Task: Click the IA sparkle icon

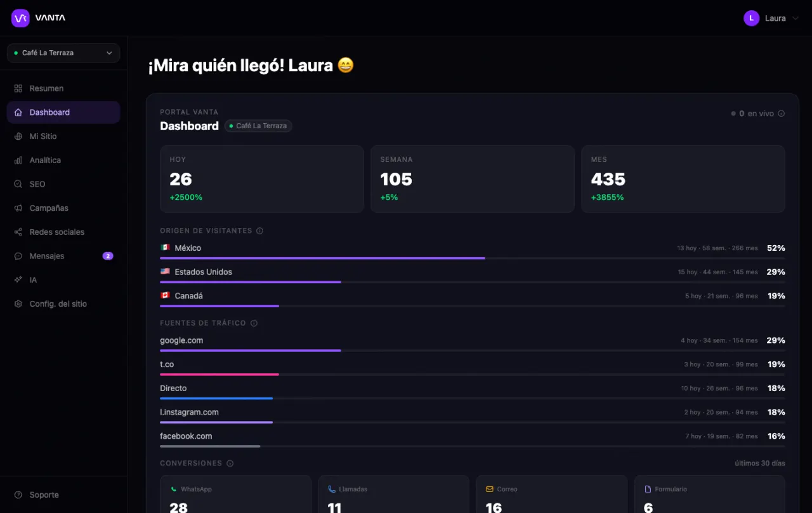Action: tap(18, 280)
